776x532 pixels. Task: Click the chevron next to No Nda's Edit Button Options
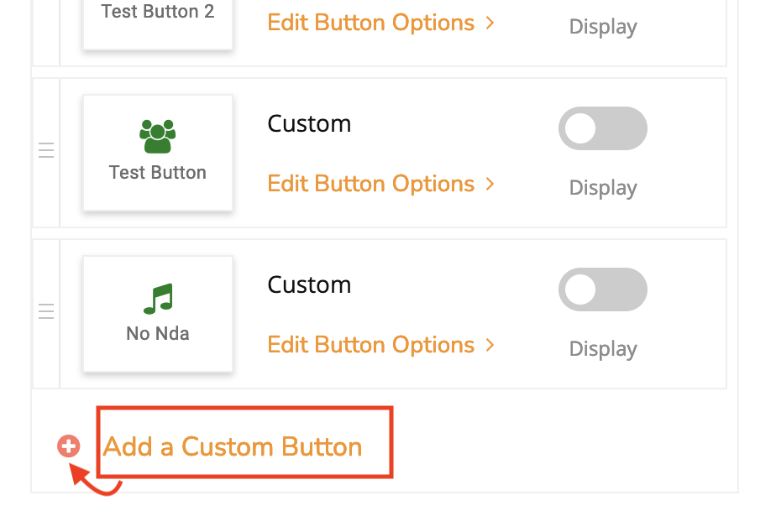click(x=490, y=345)
